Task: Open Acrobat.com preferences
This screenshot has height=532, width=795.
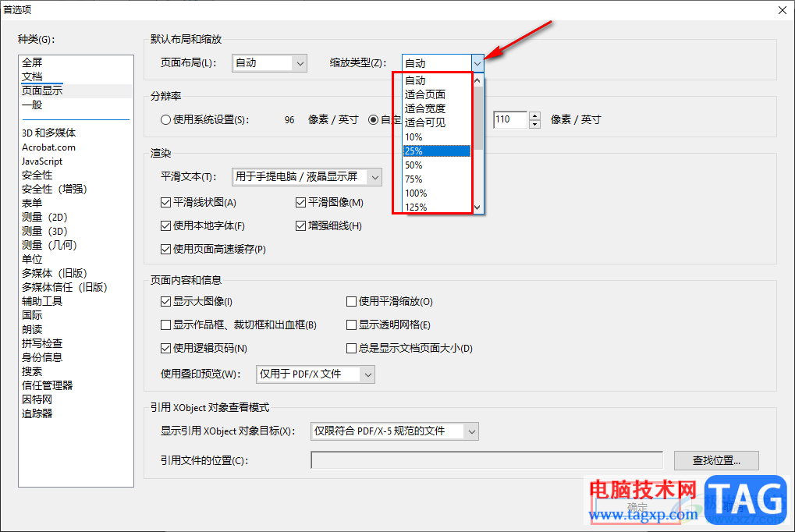Action: click(48, 147)
